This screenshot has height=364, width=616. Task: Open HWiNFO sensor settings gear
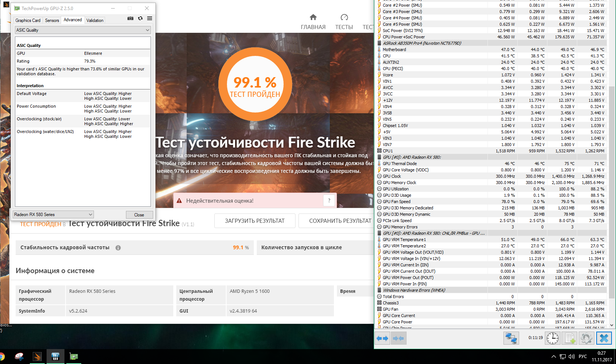(586, 338)
